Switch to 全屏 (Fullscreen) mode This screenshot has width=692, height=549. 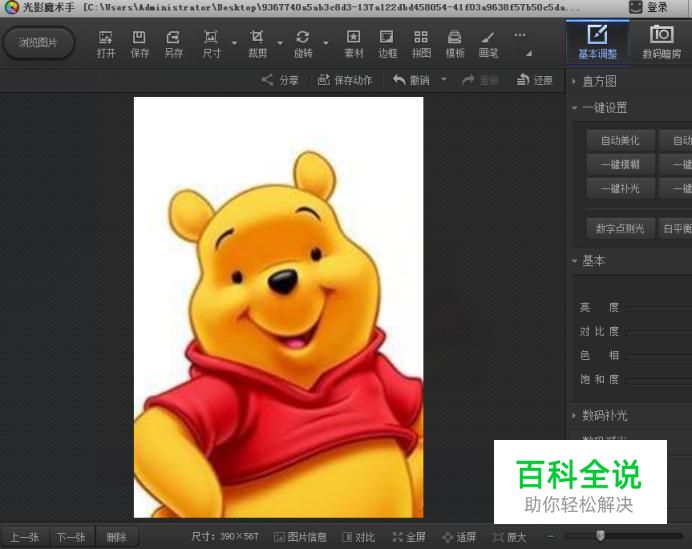pyautogui.click(x=409, y=537)
